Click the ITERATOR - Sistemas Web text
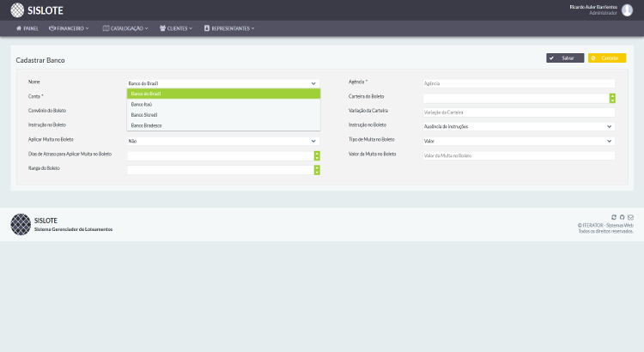This screenshot has width=644, height=352. tap(608, 226)
